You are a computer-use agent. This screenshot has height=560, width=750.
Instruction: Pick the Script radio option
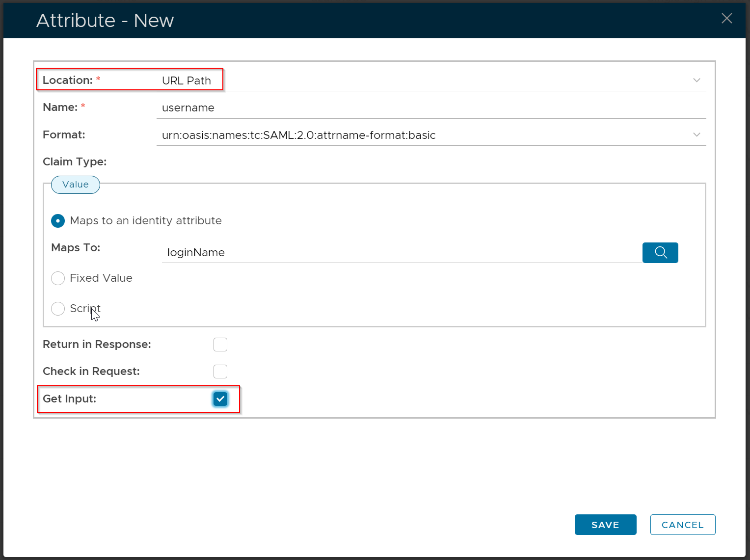[58, 309]
